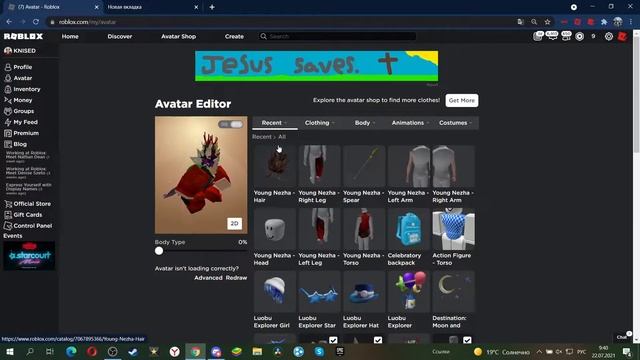The width and height of the screenshot is (640, 360).
Task: Go to Home in top navigation
Action: pos(70,36)
